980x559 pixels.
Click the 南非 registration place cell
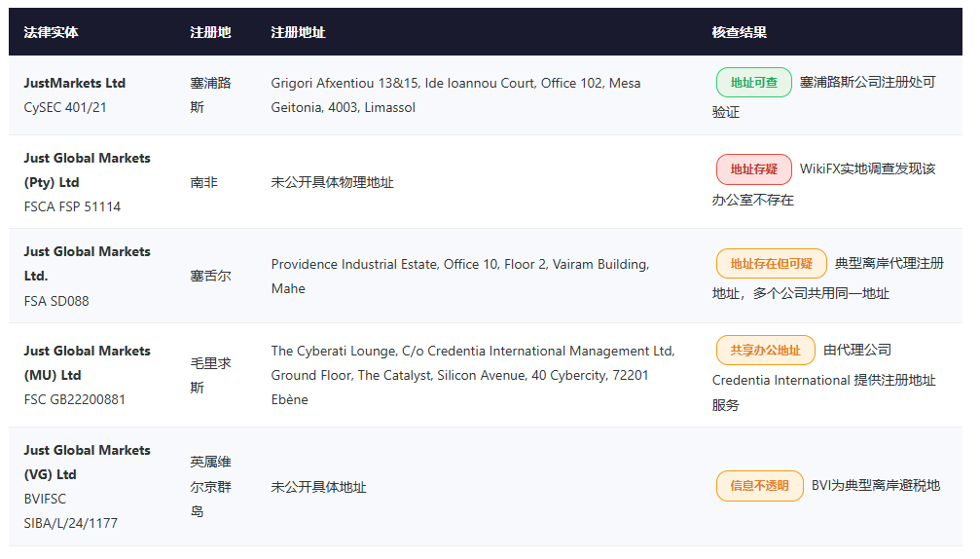[203, 182]
